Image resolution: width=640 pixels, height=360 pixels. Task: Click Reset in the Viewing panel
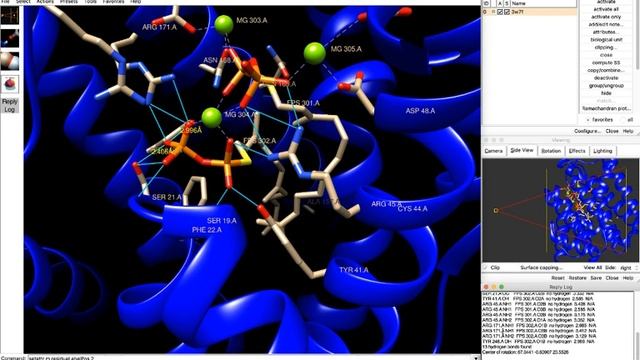(x=558, y=278)
